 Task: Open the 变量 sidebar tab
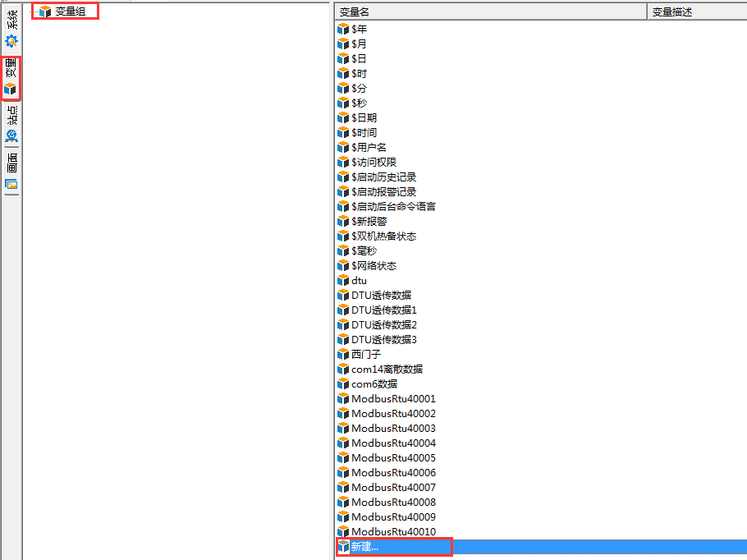pos(11,78)
